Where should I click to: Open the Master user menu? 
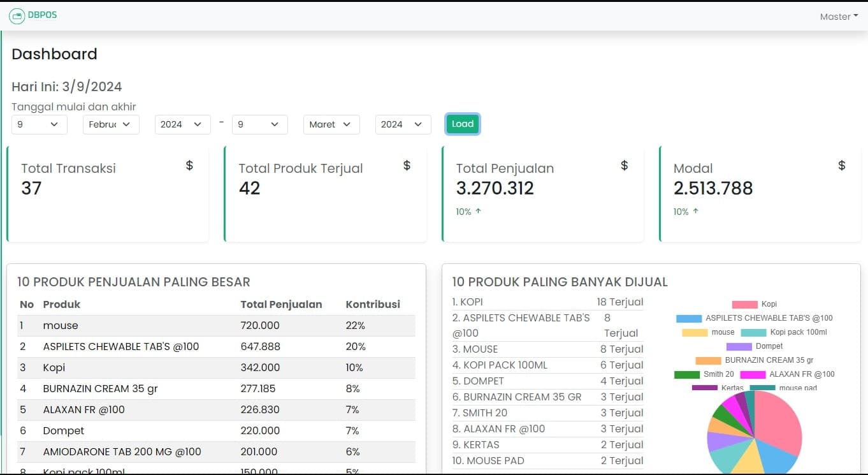pyautogui.click(x=839, y=17)
